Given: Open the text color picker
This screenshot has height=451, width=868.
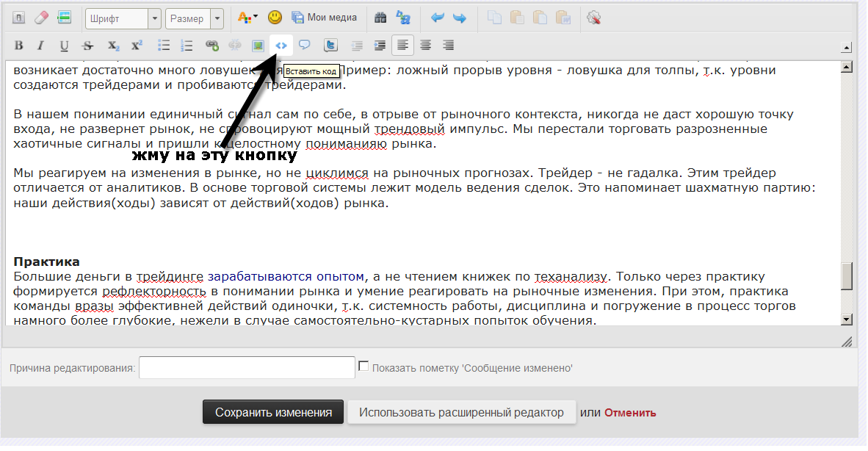Looking at the screenshot, I should coord(247,18).
